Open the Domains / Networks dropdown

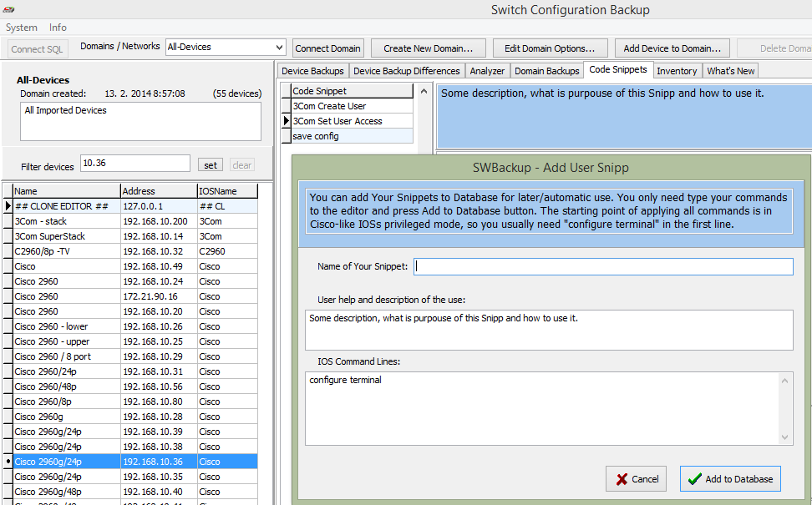click(226, 47)
